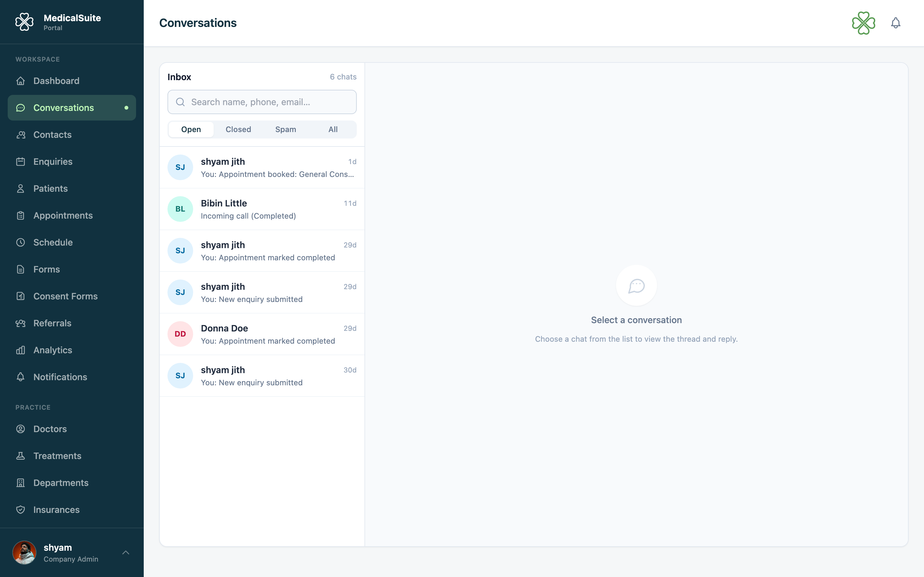This screenshot has height=577, width=924.
Task: Click the green clover logo in header
Action: (863, 23)
